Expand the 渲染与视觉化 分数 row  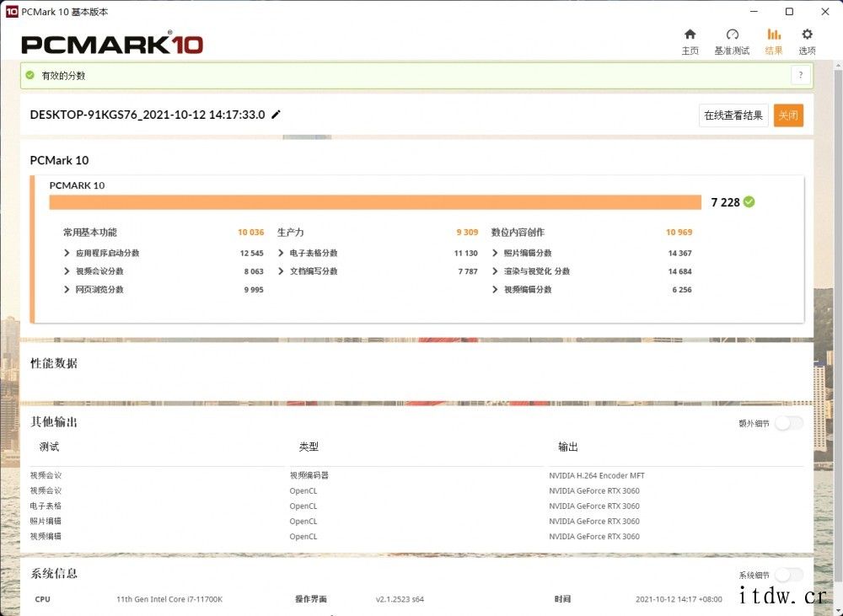pos(496,271)
